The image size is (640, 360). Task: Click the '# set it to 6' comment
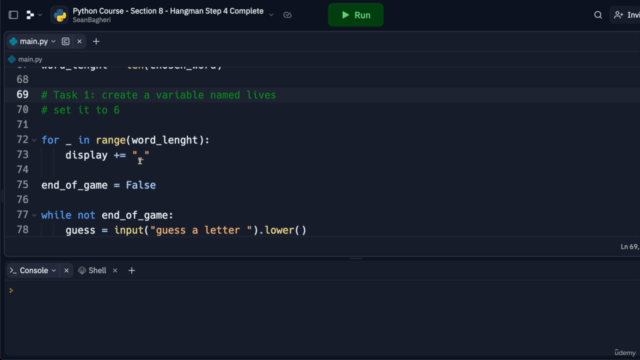point(80,110)
